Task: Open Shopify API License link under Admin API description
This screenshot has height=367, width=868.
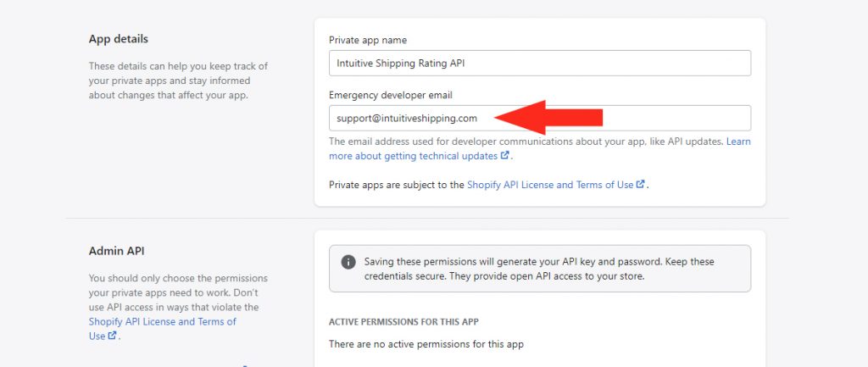Action: pyautogui.click(x=162, y=328)
